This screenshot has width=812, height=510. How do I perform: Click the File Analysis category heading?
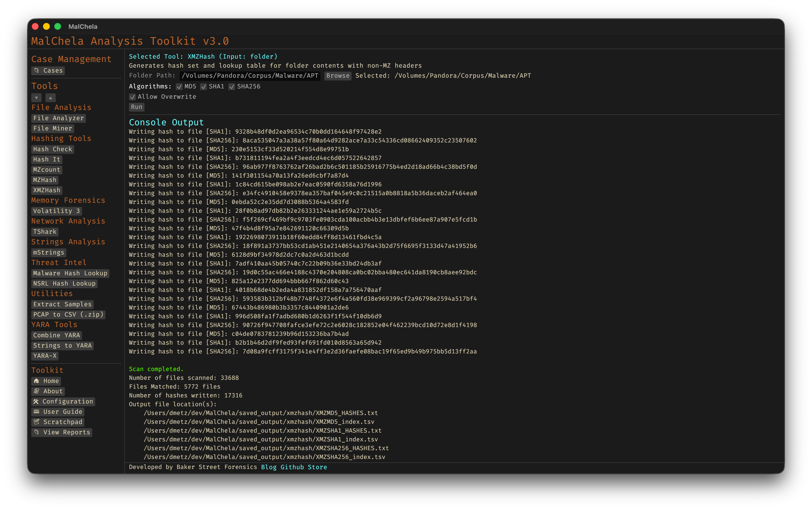pyautogui.click(x=61, y=107)
